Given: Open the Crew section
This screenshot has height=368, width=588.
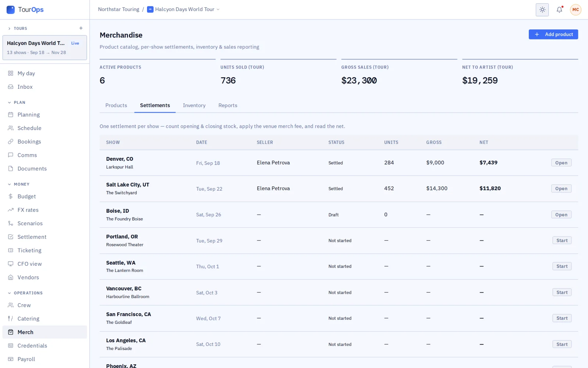Looking at the screenshot, I should [x=44, y=305].
